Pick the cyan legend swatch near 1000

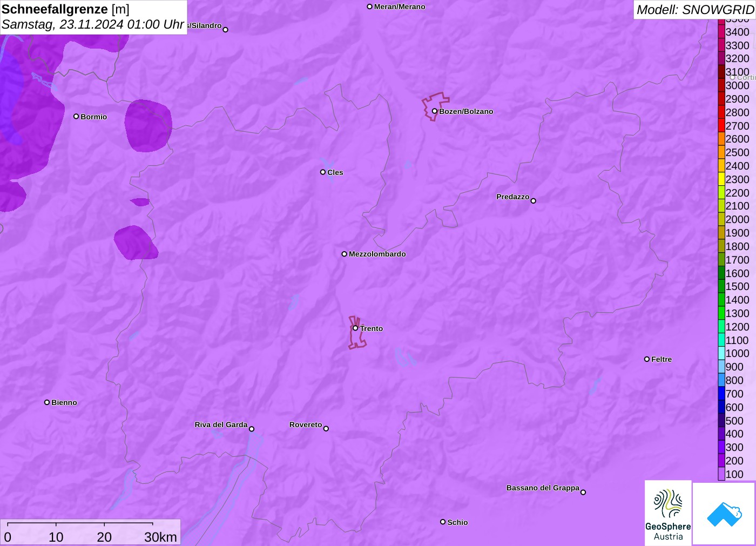721,353
